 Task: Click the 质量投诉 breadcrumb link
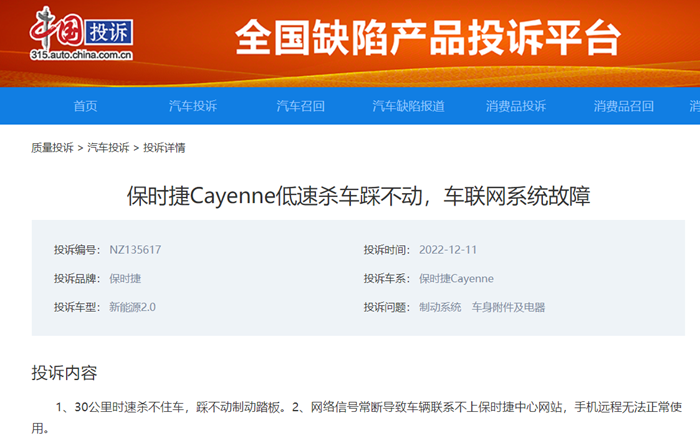point(52,148)
